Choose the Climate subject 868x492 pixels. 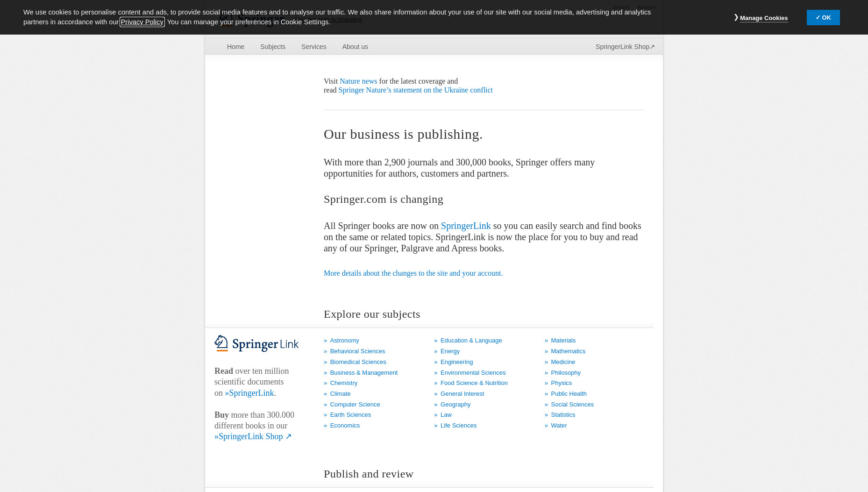click(340, 394)
